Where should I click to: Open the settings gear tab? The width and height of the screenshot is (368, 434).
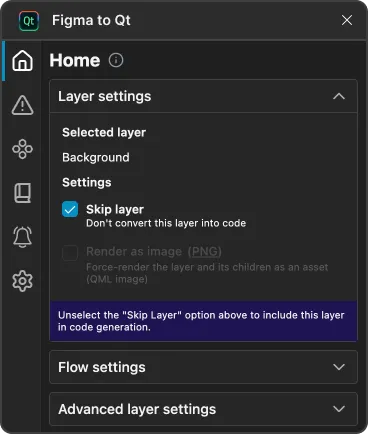tap(22, 281)
